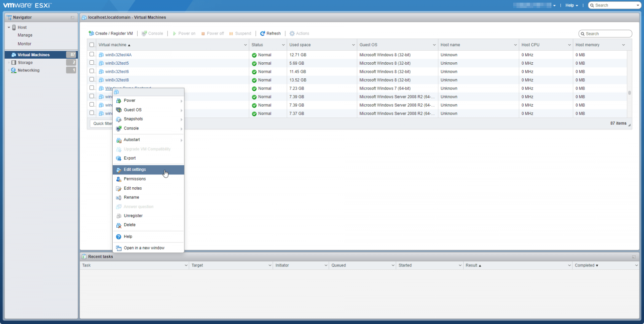Click the Open in a new window icon

click(119, 248)
